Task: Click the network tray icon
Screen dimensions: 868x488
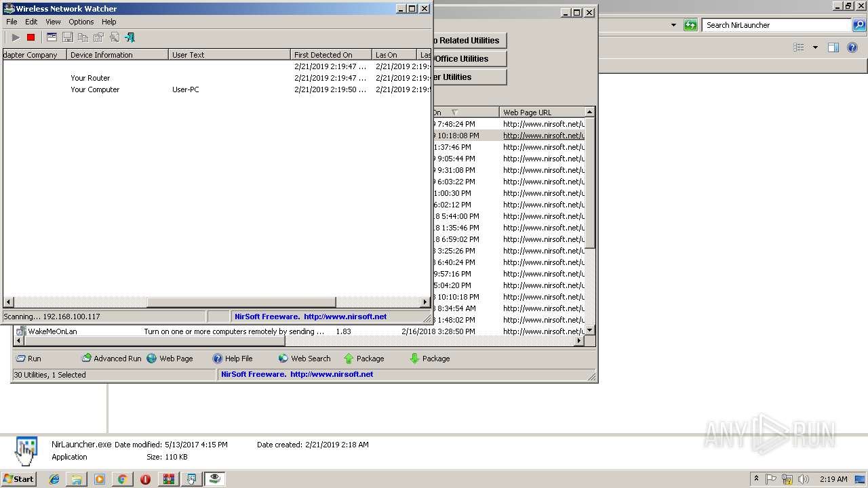Action: point(787,479)
